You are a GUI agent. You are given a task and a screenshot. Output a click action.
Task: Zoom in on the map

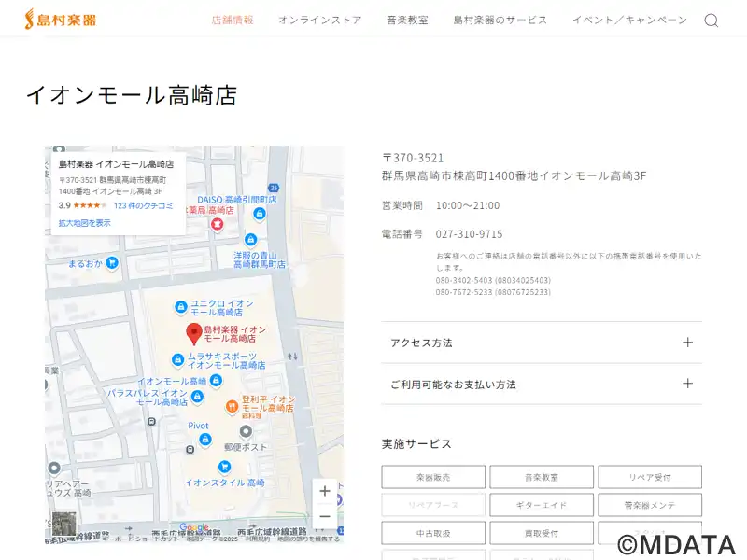(x=325, y=491)
